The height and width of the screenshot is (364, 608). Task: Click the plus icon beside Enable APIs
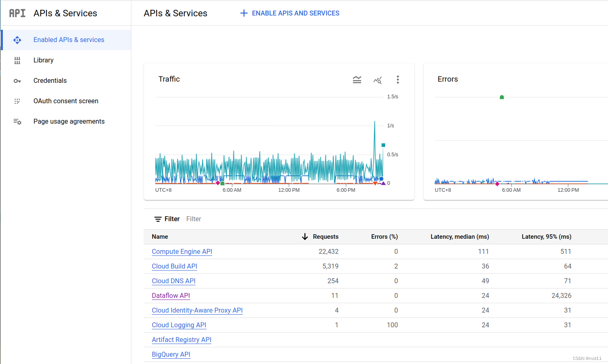click(244, 13)
